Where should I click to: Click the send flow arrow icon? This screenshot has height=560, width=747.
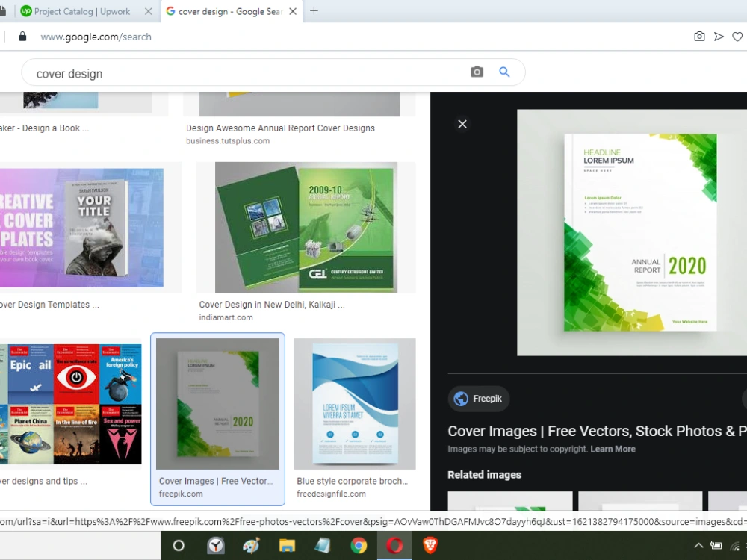719,37
